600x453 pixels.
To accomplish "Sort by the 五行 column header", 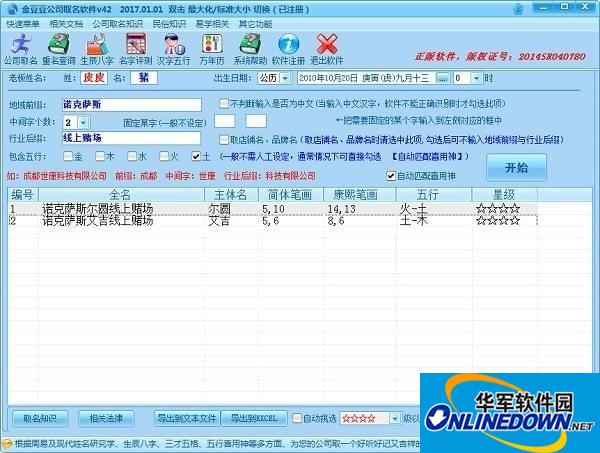I will tap(434, 195).
